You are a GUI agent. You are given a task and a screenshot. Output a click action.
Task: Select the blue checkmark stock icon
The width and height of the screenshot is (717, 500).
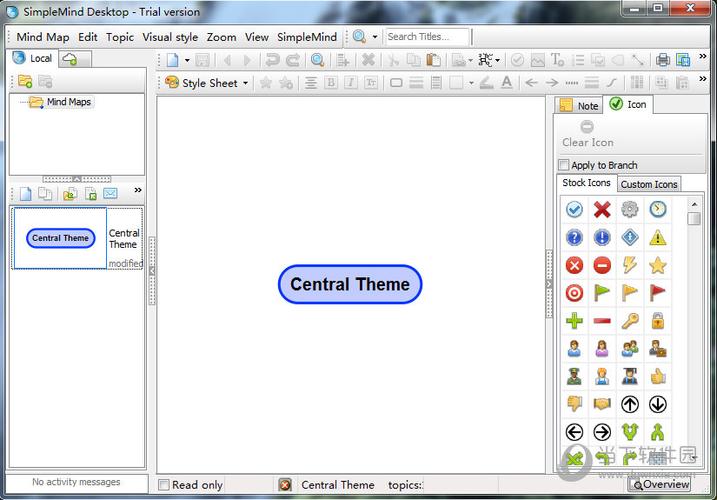(574, 210)
